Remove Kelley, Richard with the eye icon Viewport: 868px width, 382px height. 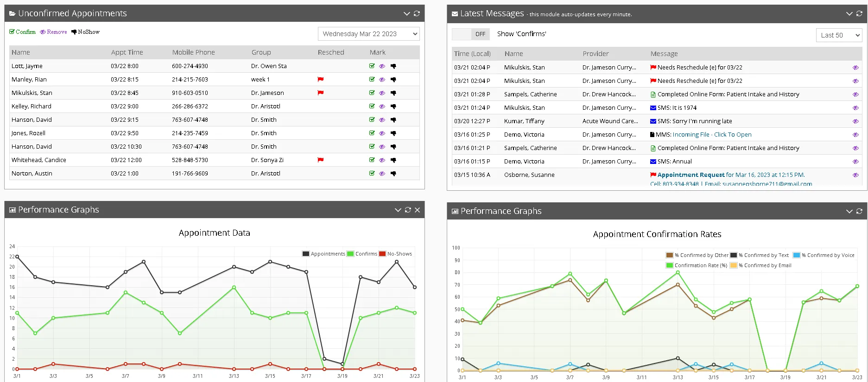point(382,106)
